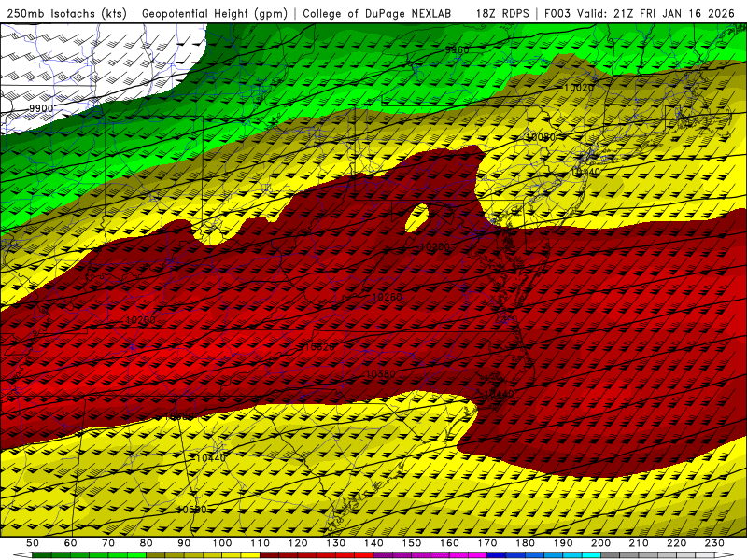
Task: Click the 10320 height contour label
Action: tap(318, 346)
